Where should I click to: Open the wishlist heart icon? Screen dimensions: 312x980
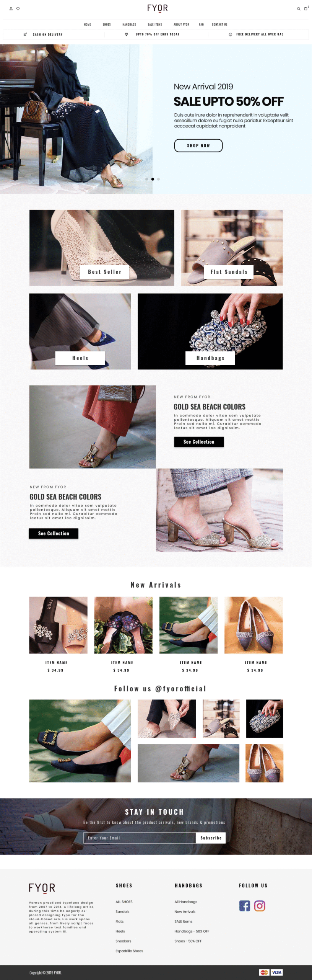pyautogui.click(x=18, y=8)
